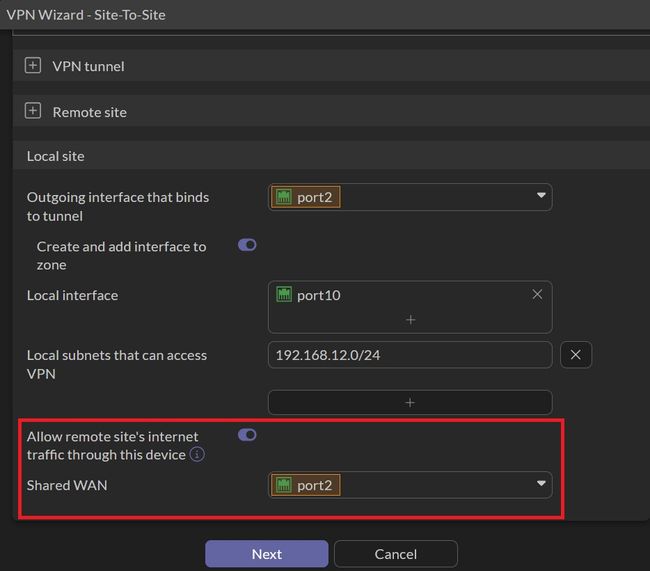Toggle Create and add interface to zone

[x=247, y=245]
